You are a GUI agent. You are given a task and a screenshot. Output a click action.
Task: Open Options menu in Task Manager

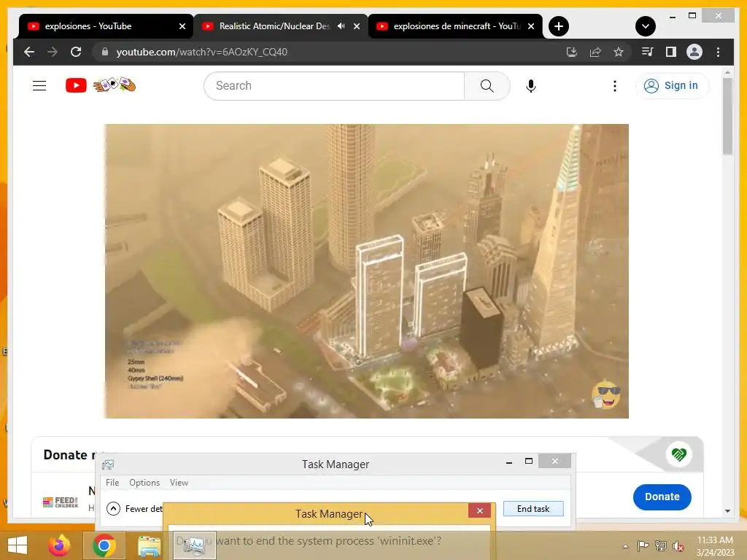[144, 483]
